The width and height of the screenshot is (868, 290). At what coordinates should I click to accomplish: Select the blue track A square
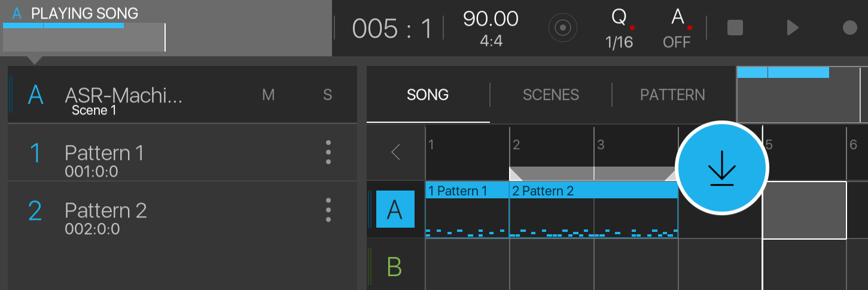point(395,210)
